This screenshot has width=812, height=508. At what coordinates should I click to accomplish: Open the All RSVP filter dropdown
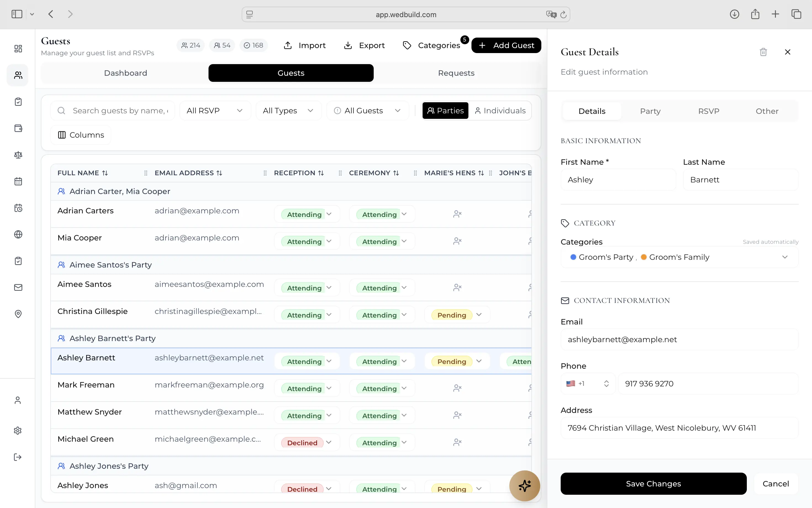click(215, 111)
